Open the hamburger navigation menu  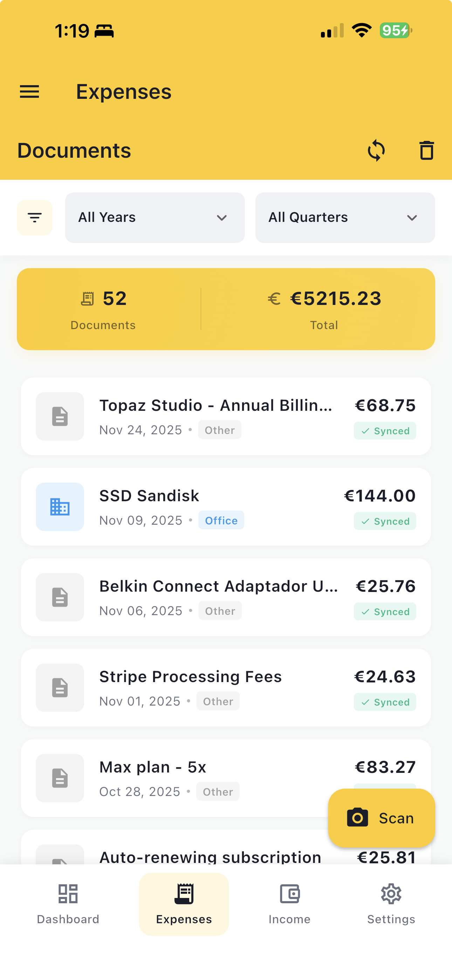tap(29, 92)
